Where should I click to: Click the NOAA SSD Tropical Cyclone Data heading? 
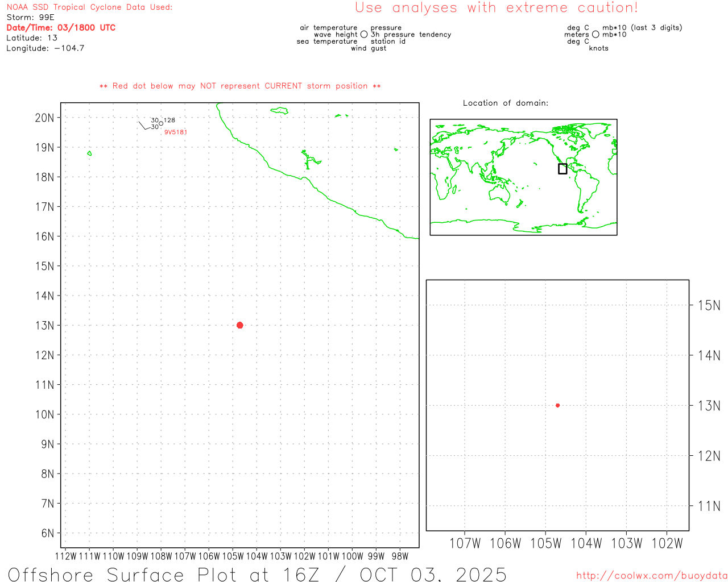pyautogui.click(x=89, y=7)
